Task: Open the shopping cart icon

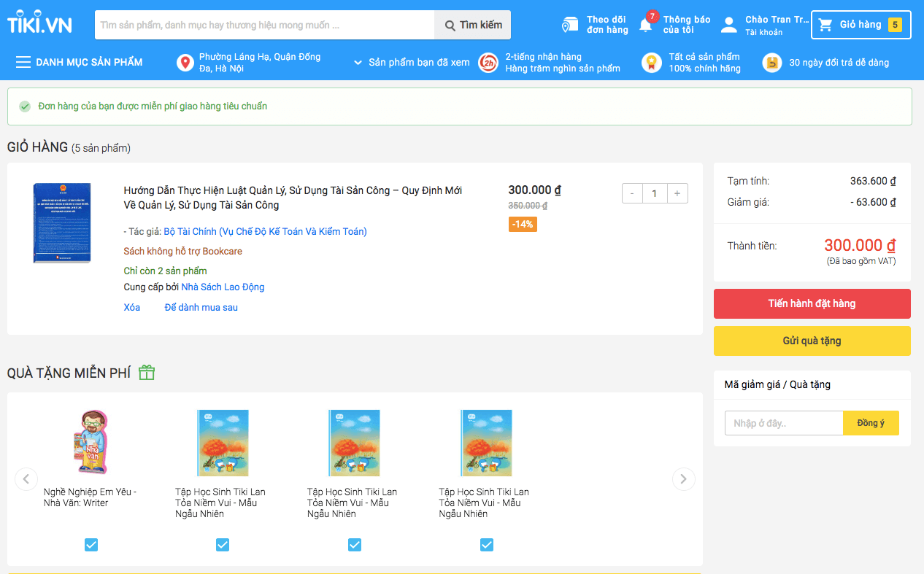Action: pyautogui.click(x=825, y=25)
